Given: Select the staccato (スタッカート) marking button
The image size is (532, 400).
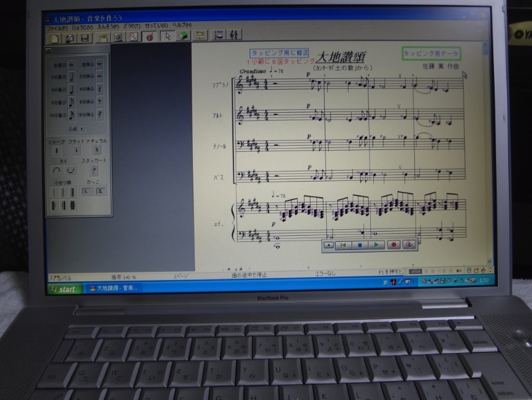Looking at the screenshot, I should (x=94, y=170).
